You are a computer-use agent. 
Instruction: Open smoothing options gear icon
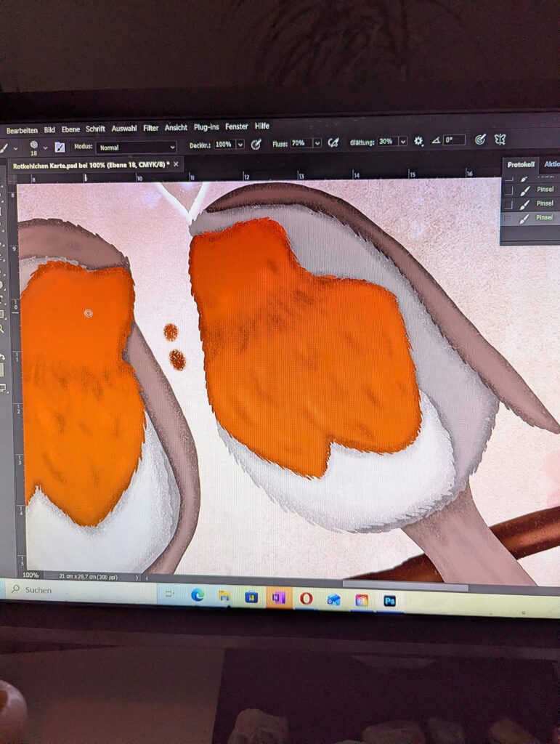pyautogui.click(x=418, y=141)
